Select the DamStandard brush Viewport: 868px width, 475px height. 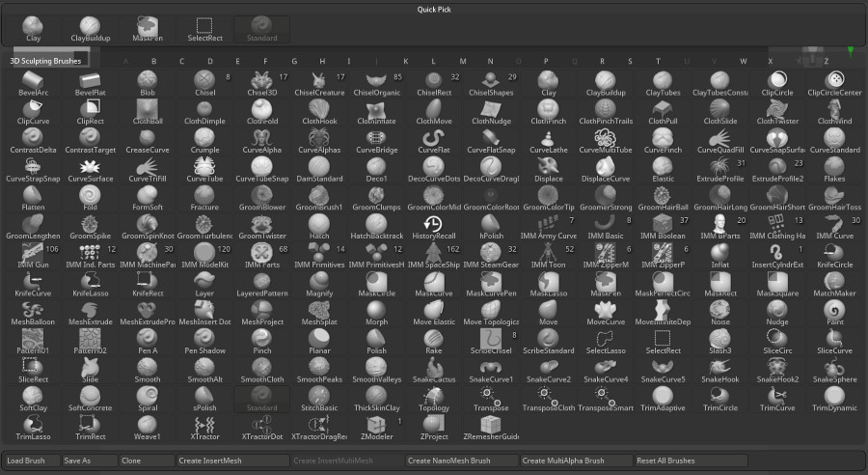point(319,170)
